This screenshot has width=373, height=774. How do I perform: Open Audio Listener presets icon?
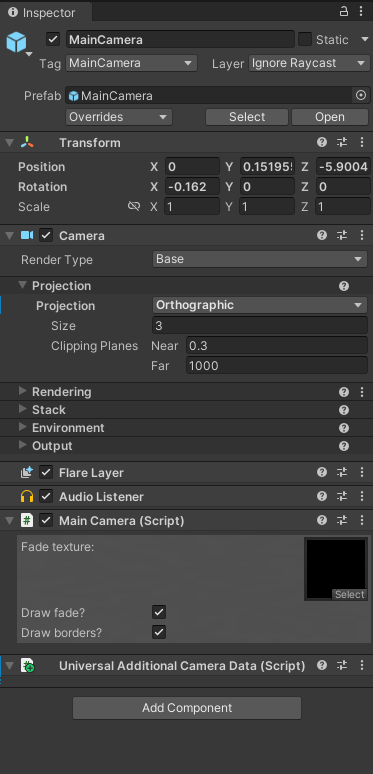pos(342,496)
